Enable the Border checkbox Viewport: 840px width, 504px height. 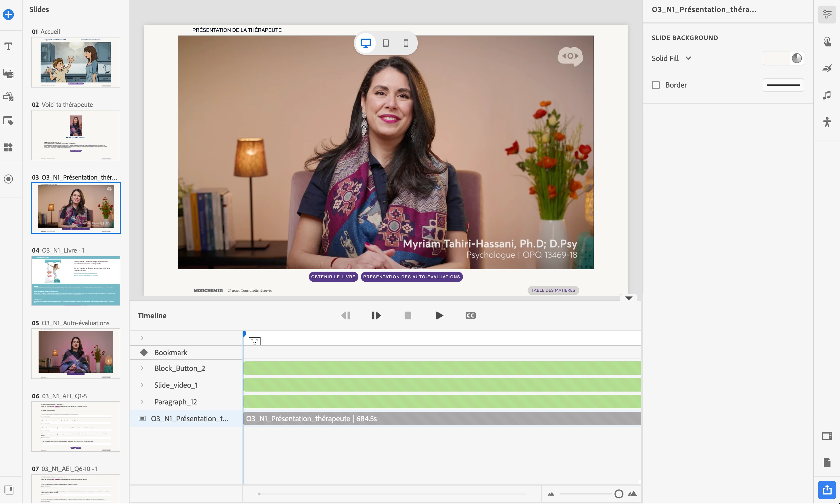[656, 85]
